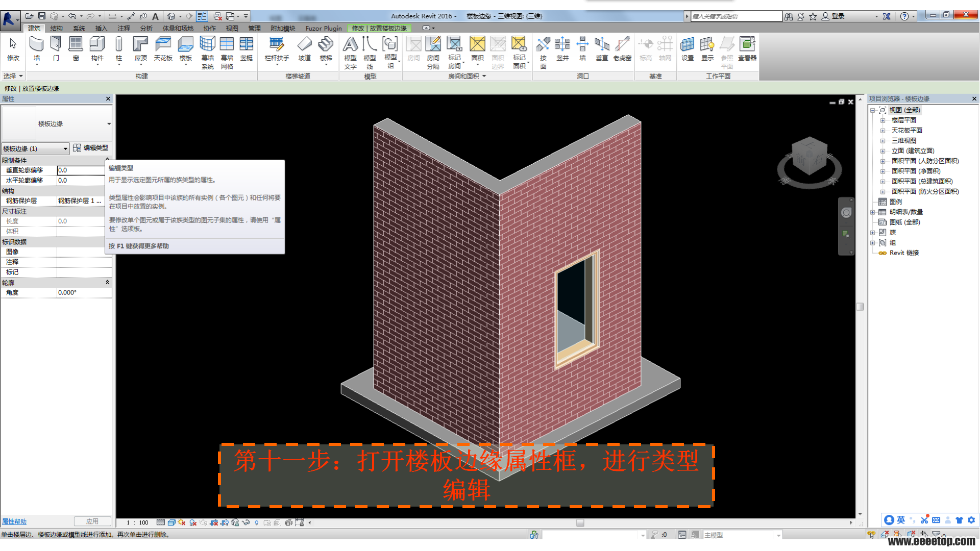This screenshot has height=551, width=980.
Task: Select the Area (面积) tool
Action: [477, 49]
